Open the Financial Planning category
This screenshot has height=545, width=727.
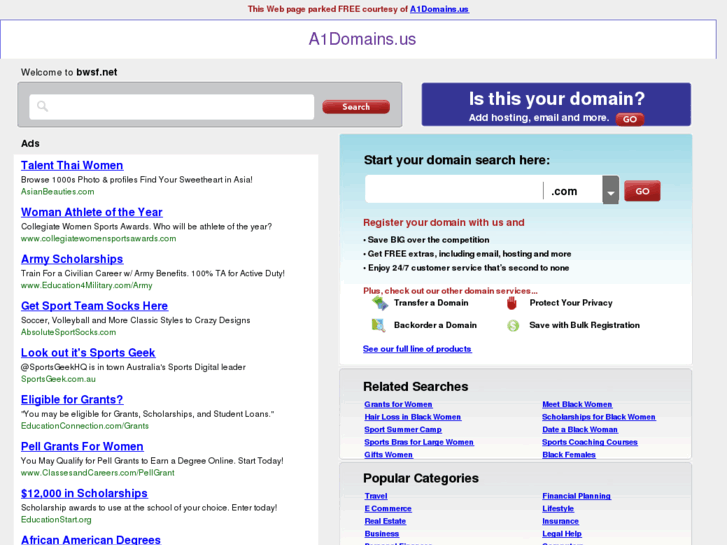pyautogui.click(x=576, y=496)
